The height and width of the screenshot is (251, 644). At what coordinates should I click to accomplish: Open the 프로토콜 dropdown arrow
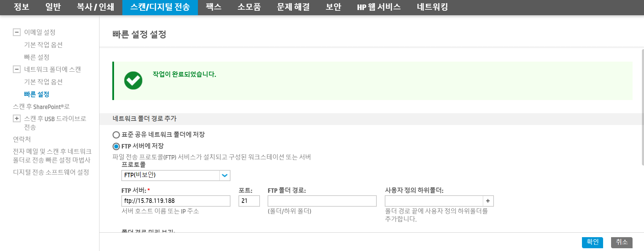(225, 175)
